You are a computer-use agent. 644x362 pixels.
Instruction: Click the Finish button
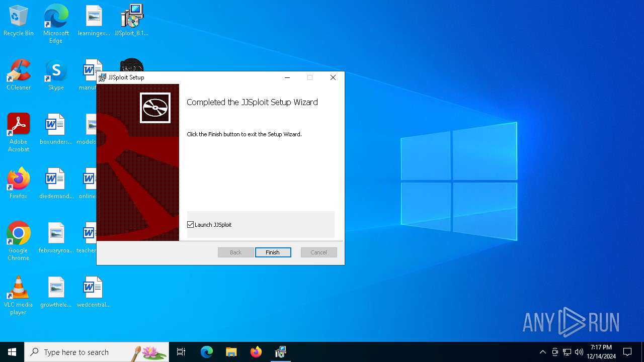click(x=273, y=252)
